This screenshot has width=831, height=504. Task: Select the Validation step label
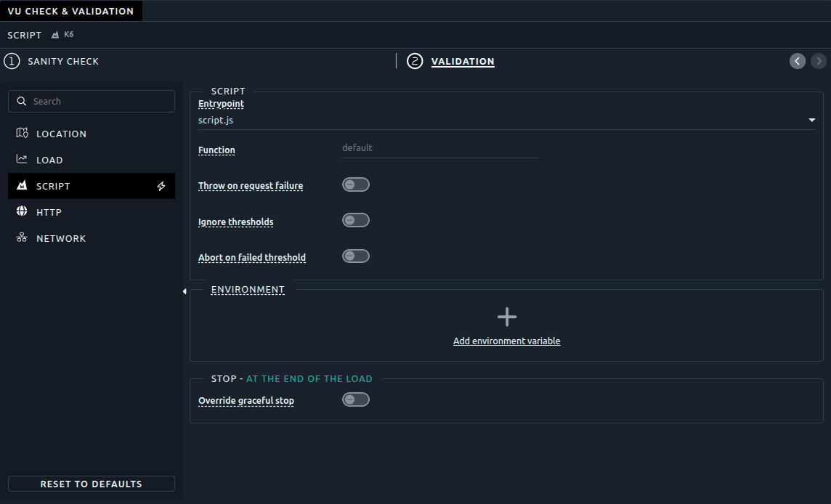[x=463, y=62]
